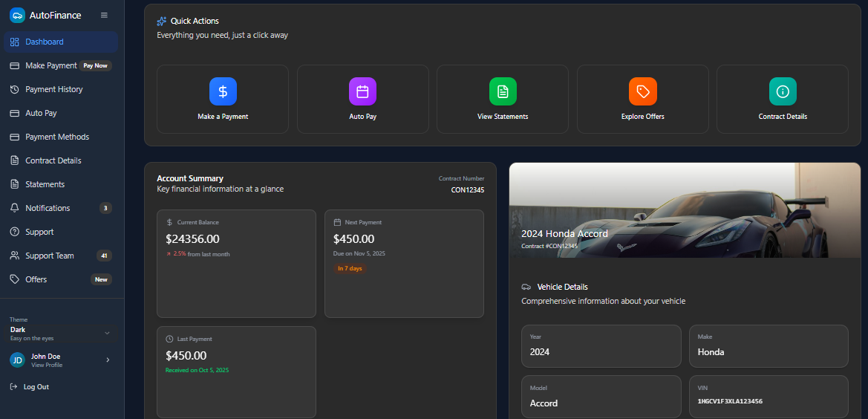The image size is (868, 419).
Task: Open the green View Statements icon
Action: [x=503, y=91]
